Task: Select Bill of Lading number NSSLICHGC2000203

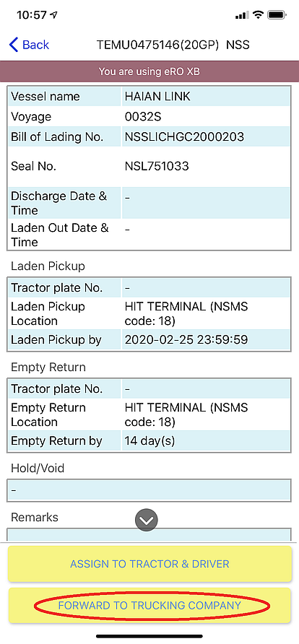Action: [184, 136]
